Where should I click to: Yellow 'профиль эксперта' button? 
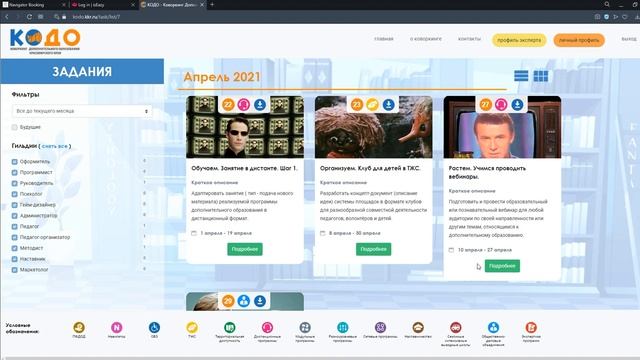coord(519,40)
